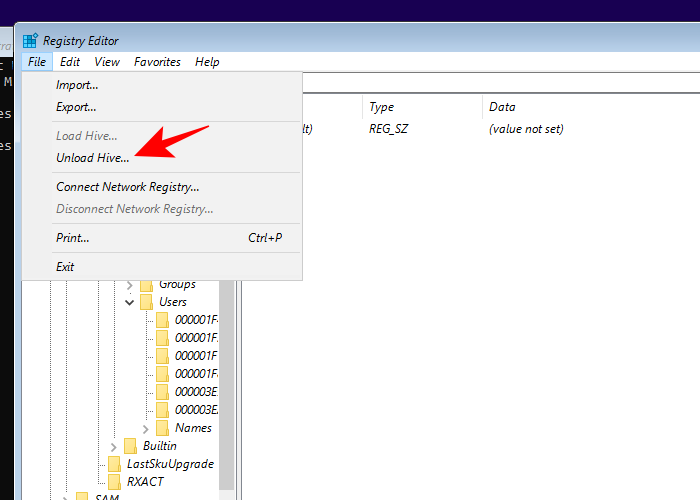Select the Groups folder icon
Image resolution: width=700 pixels, height=500 pixels.
click(x=147, y=285)
